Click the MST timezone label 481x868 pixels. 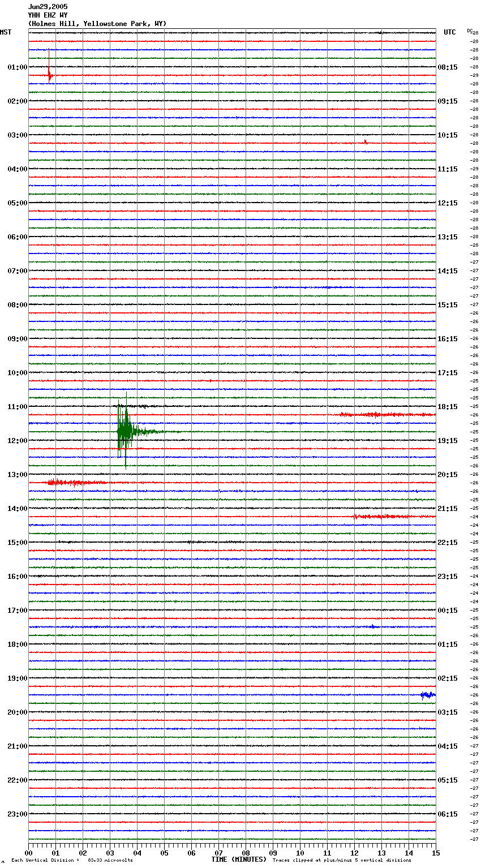pyautogui.click(x=6, y=32)
